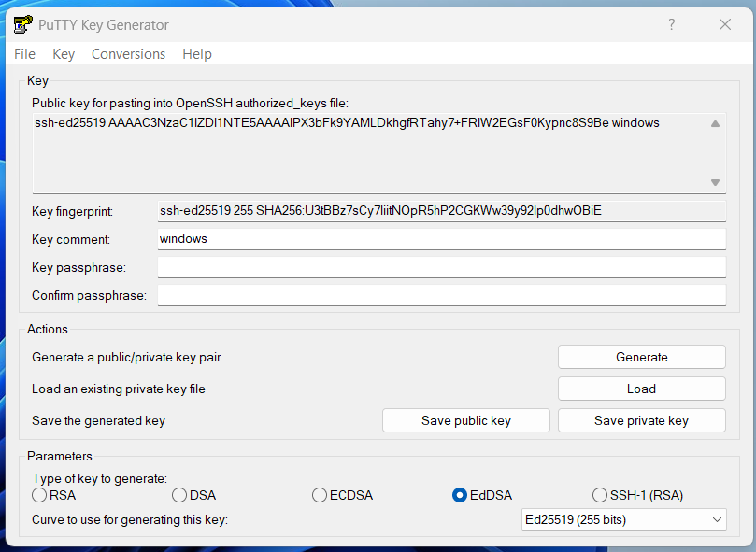756x552 pixels.
Task: Select the DSA key type
Action: (179, 495)
